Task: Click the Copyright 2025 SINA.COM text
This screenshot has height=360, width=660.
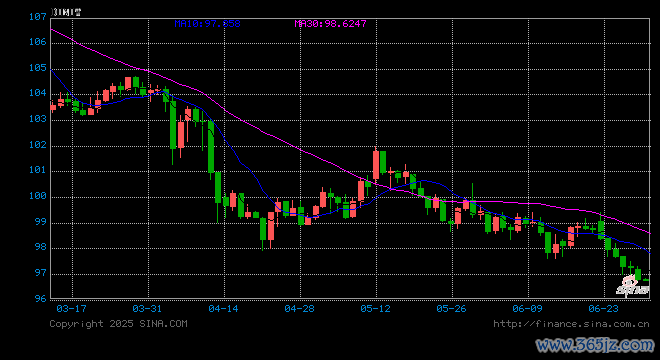Action: (x=118, y=324)
